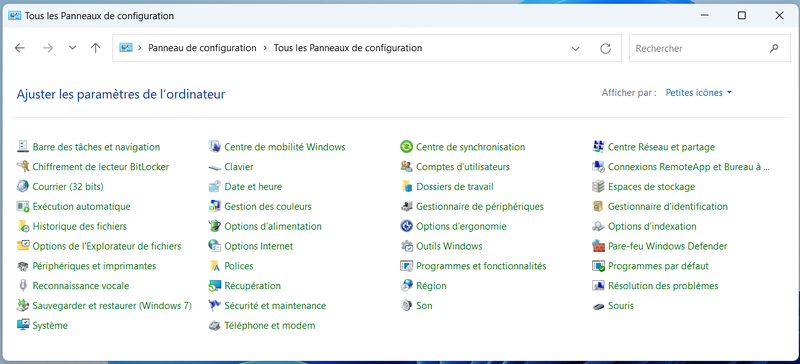Click the BitLocker drive encryption key icon
Screen dimensions: 800x364
(23, 167)
